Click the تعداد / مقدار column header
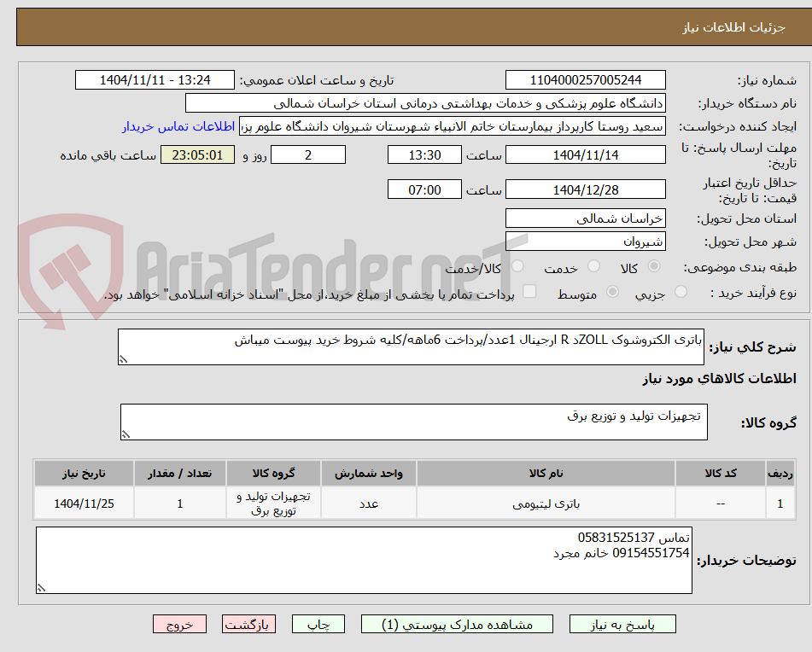 [x=179, y=474]
